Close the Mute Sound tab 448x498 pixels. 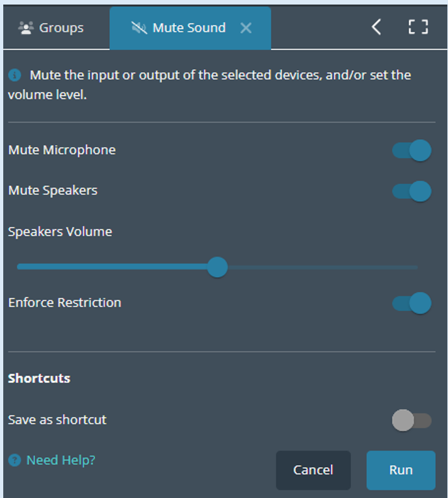coord(246,28)
